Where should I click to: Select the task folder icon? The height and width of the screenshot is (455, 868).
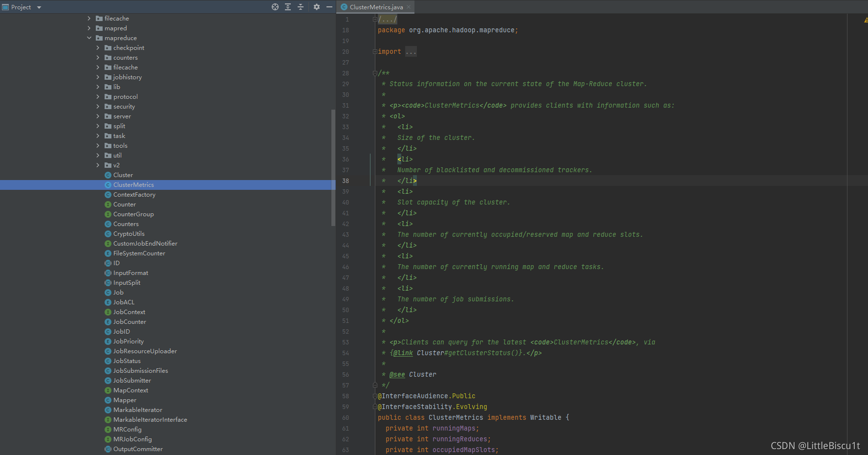(x=108, y=136)
